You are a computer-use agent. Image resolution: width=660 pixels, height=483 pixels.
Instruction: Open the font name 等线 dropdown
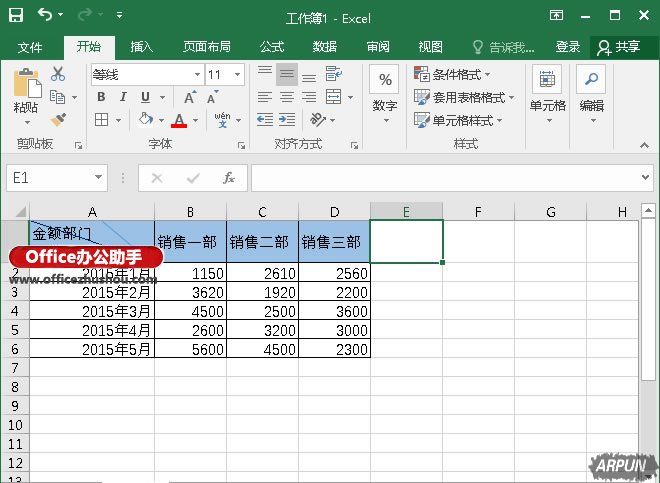[197, 75]
